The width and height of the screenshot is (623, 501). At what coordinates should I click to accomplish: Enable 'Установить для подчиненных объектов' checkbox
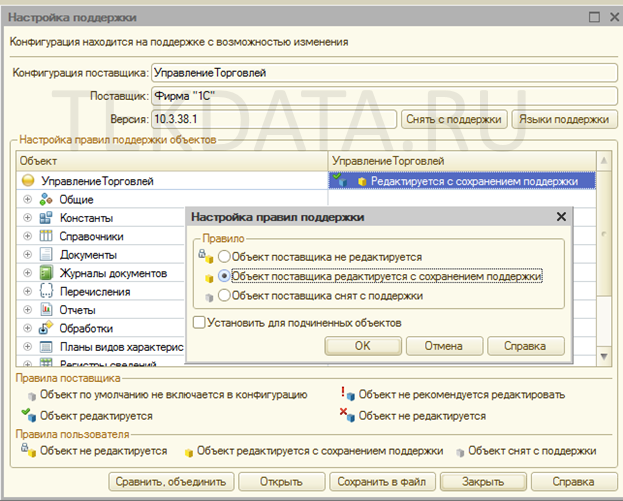[199, 322]
